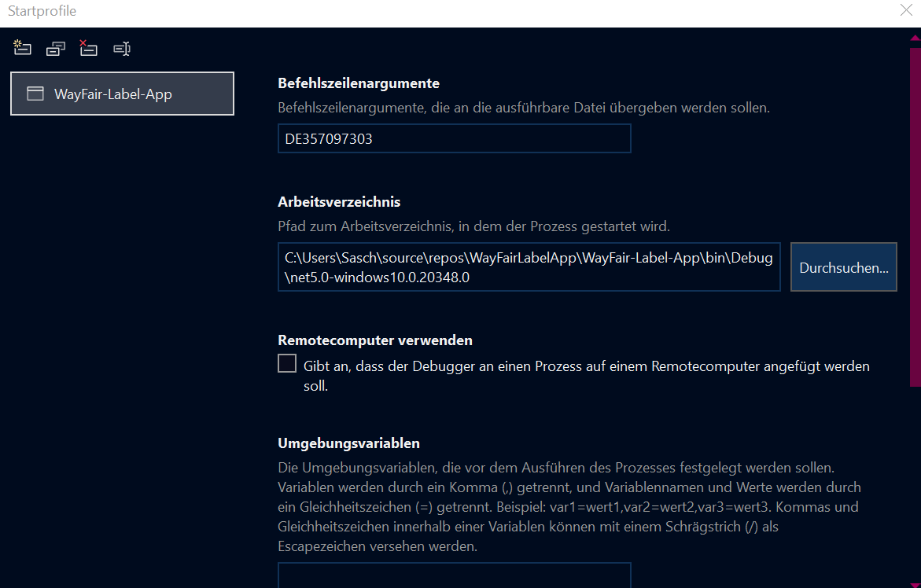921x588 pixels.
Task: Enable the Remotecomputer verwenden checkbox
Action: coord(286,363)
